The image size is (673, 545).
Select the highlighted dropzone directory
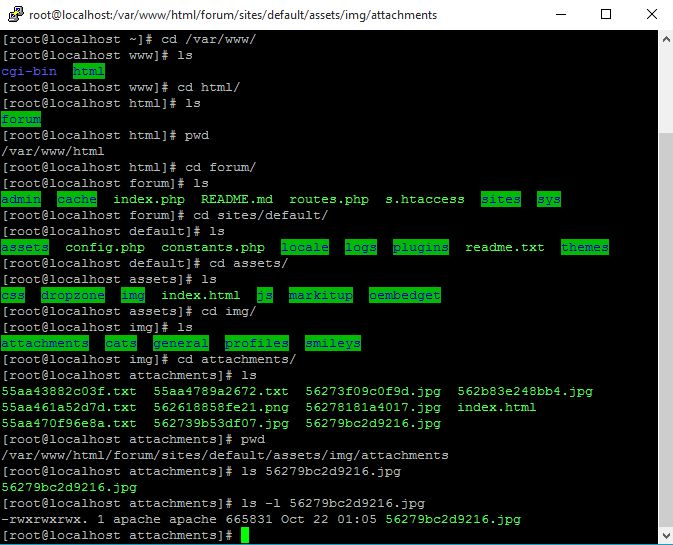click(x=73, y=295)
